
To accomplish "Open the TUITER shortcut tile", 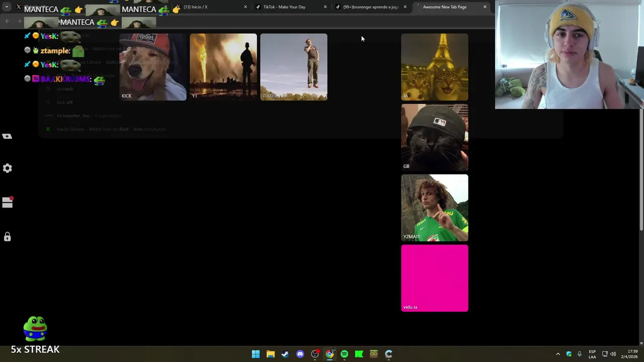I will 294,67.
